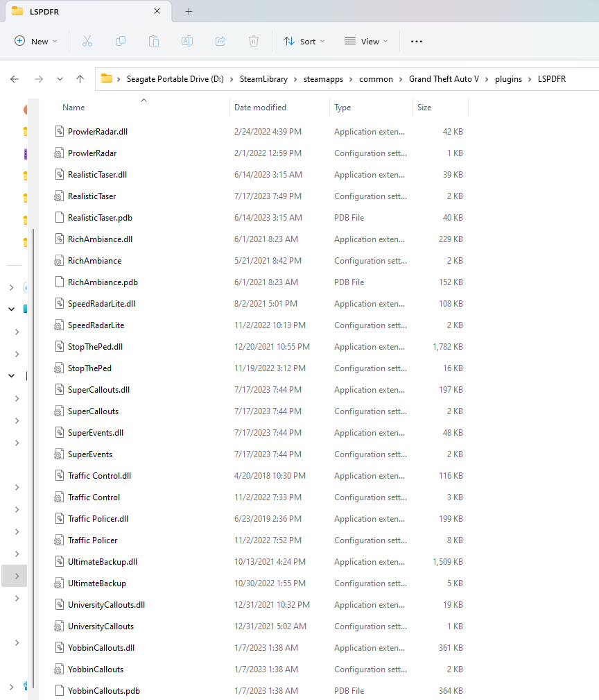Open the View layout dropdown
Image resolution: width=599 pixels, height=700 pixels.
pyautogui.click(x=366, y=41)
